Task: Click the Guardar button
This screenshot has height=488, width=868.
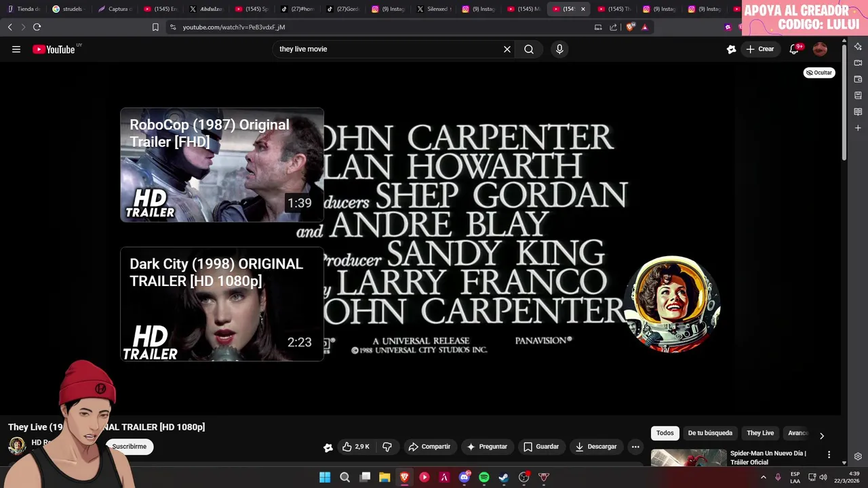Action: 541,447
